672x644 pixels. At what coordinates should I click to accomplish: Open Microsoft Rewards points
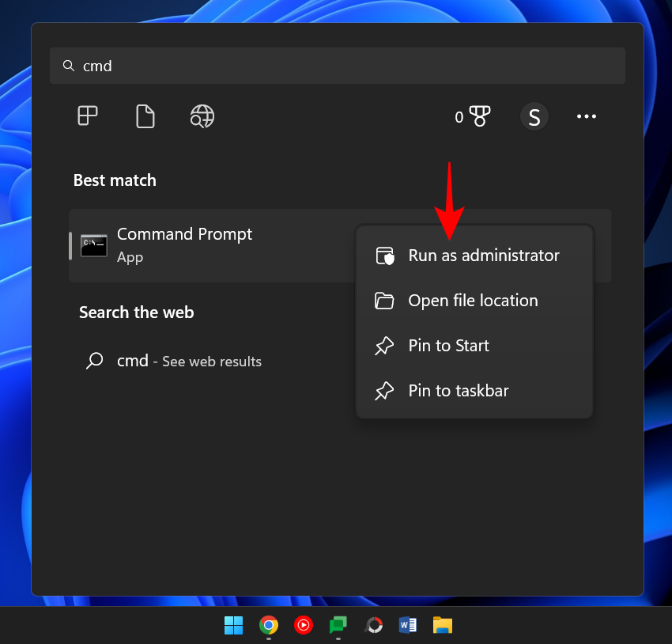tap(472, 116)
